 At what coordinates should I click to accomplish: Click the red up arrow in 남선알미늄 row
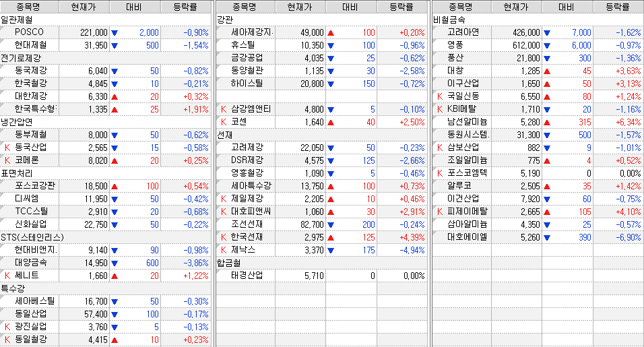pyautogui.click(x=546, y=121)
